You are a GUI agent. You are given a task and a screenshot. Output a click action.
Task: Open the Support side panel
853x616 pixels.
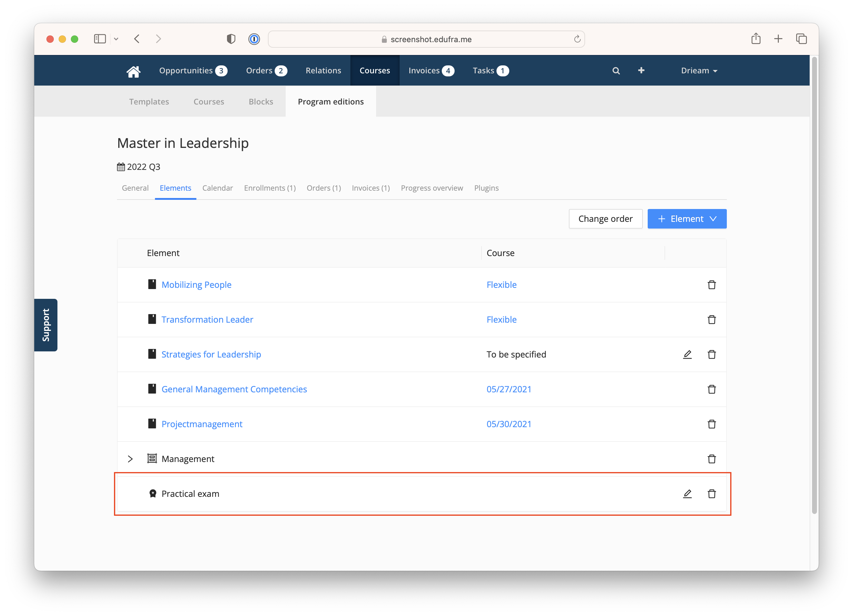tap(46, 325)
